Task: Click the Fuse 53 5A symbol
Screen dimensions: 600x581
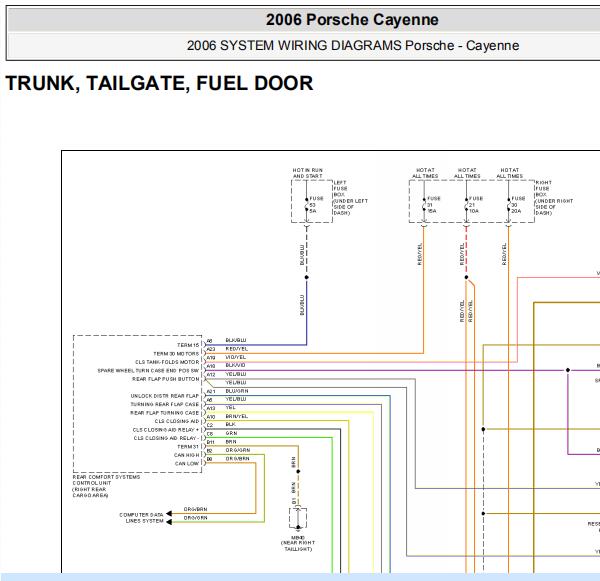Action: (x=307, y=205)
